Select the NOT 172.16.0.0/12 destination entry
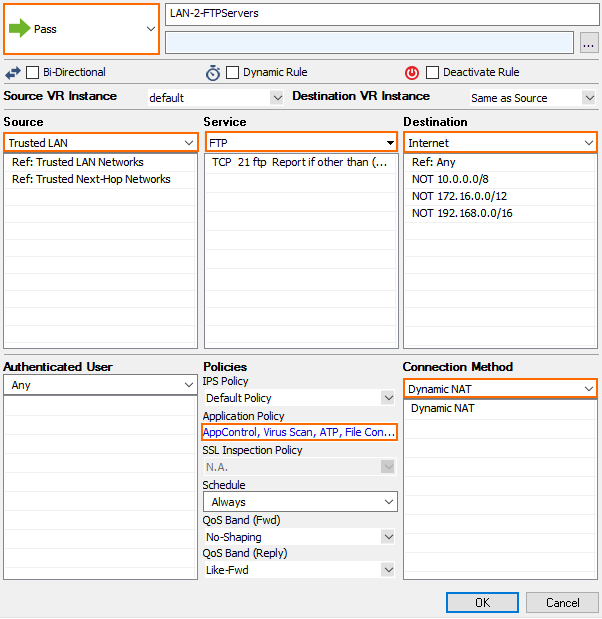Screen dimensions: 602x619 tap(459, 196)
